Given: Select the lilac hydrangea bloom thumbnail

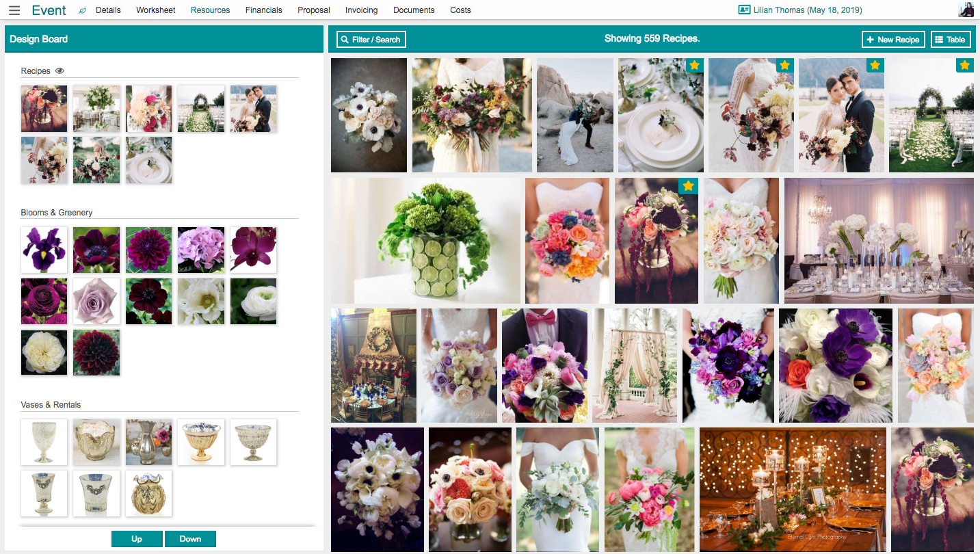Looking at the screenshot, I should tap(201, 250).
